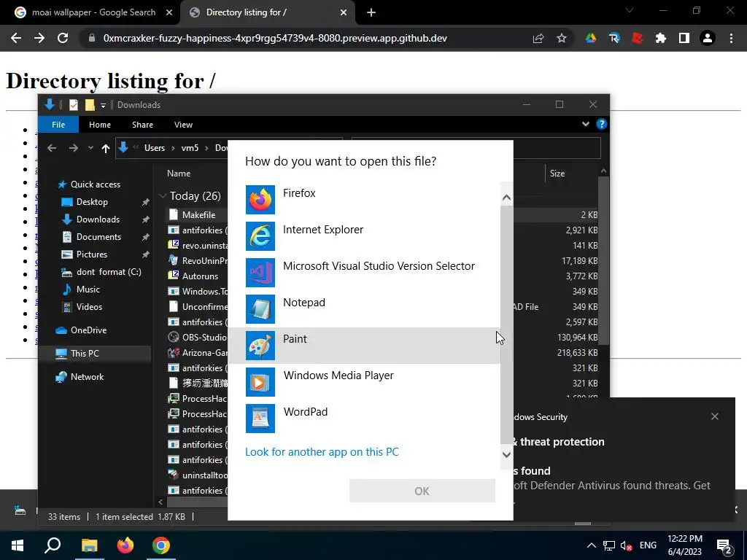Image resolution: width=747 pixels, height=560 pixels.
Task: Share this page from Chrome toolbar
Action: pyautogui.click(x=538, y=38)
